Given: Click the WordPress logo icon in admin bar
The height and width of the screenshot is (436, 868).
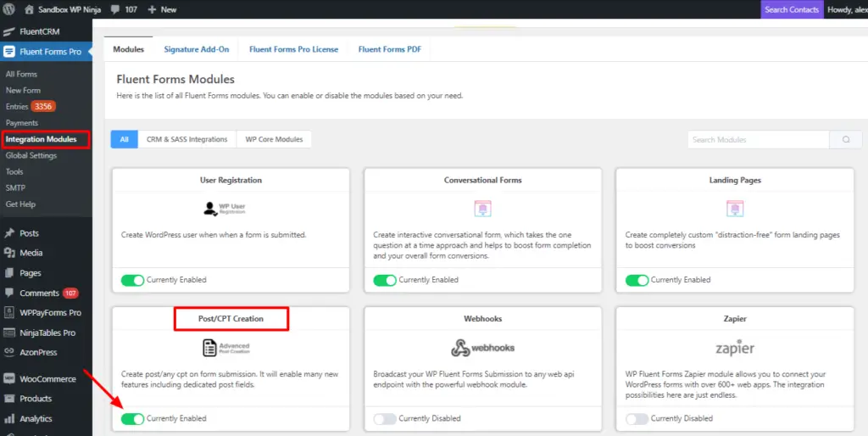Looking at the screenshot, I should 8,9.
